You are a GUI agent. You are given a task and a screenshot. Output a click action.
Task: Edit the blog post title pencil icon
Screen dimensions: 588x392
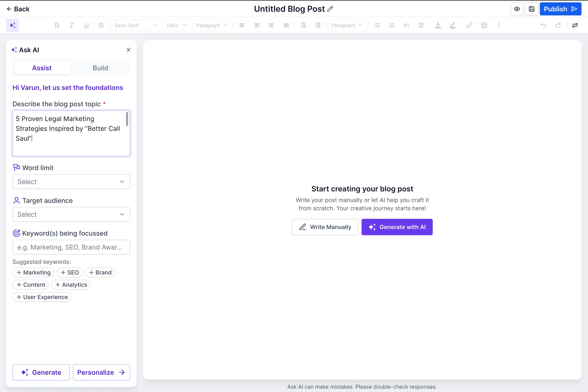pos(330,9)
